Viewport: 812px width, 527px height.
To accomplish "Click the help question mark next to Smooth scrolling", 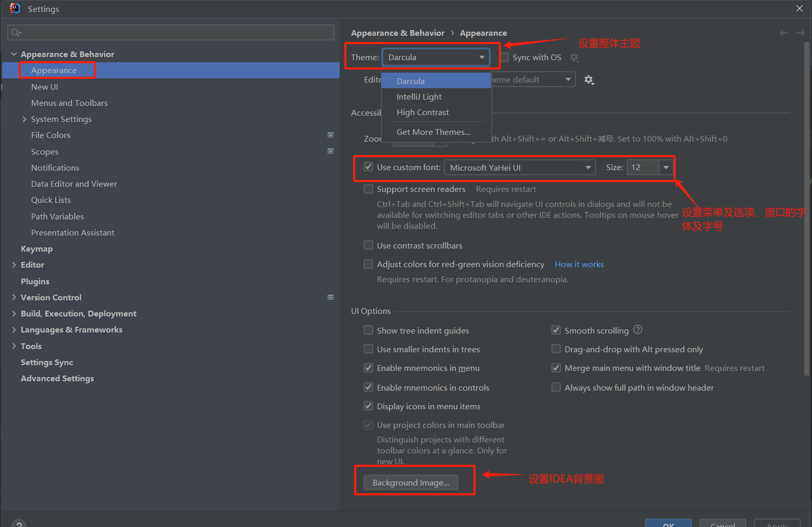I will coord(638,329).
